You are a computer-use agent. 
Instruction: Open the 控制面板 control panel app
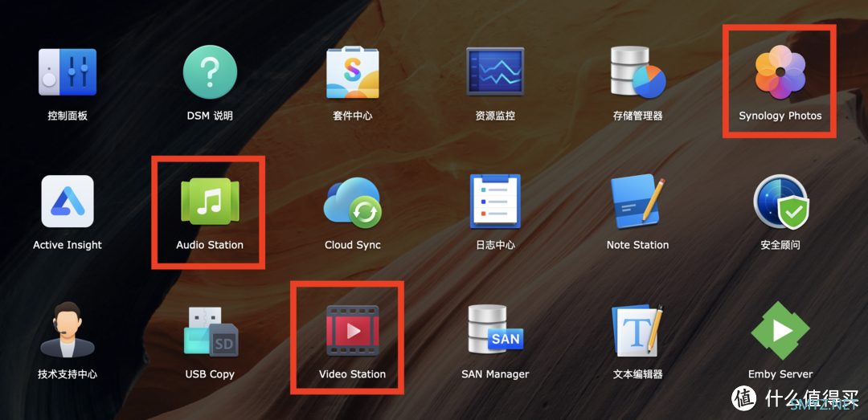pos(68,73)
